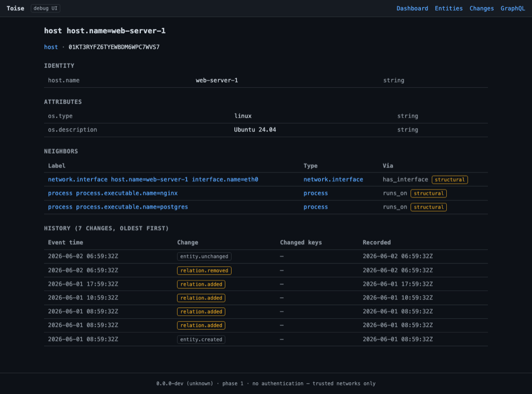Click the network.interface type link

pyautogui.click(x=333, y=180)
